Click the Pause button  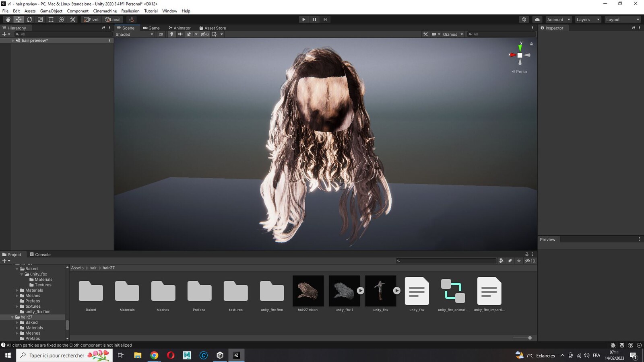click(314, 19)
